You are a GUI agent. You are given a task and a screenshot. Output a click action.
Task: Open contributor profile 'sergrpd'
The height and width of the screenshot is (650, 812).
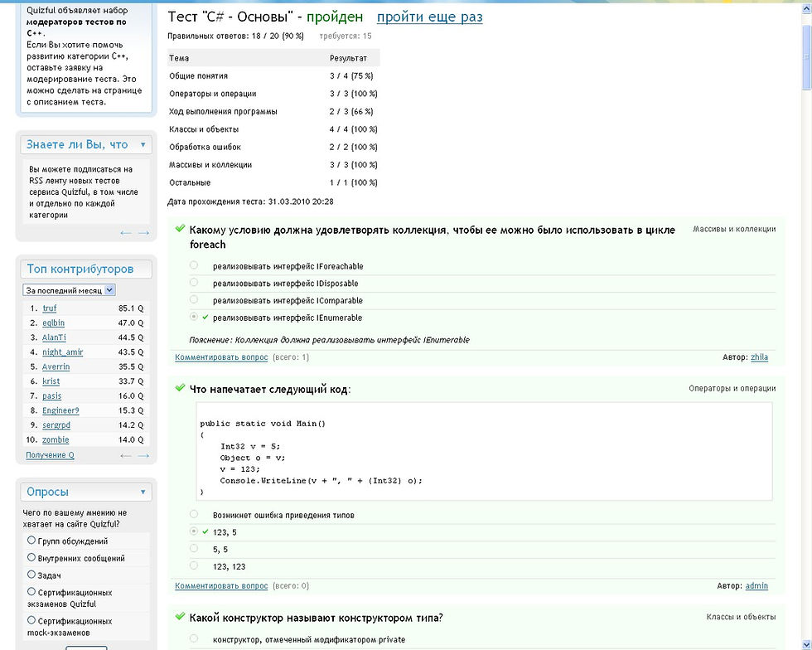[56, 425]
